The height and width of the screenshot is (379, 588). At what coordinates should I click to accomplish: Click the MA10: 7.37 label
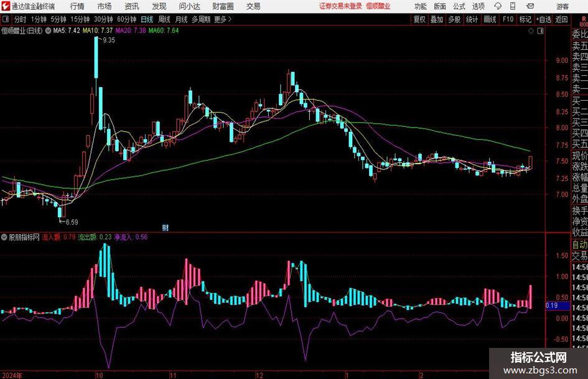tap(98, 30)
